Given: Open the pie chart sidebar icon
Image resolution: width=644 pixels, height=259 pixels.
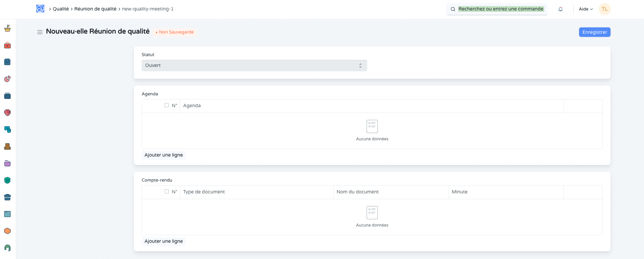Looking at the screenshot, I should (x=7, y=79).
